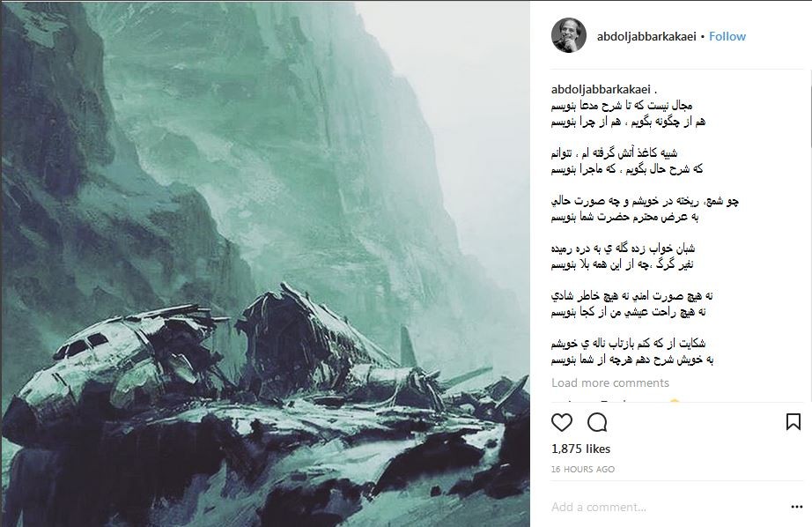Screen dimensions: 812x527
Task: Open the 16 hours ago timestamp link
Action: 583,469
